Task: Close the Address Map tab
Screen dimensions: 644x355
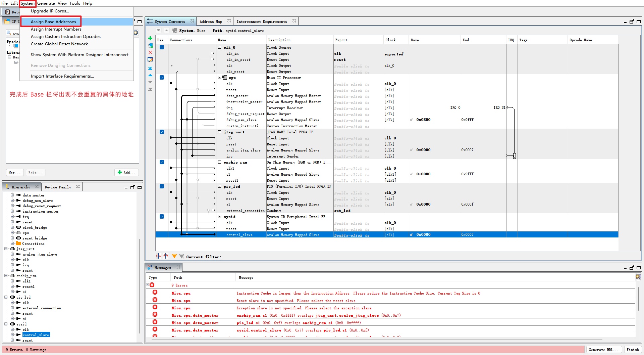Action: [229, 21]
